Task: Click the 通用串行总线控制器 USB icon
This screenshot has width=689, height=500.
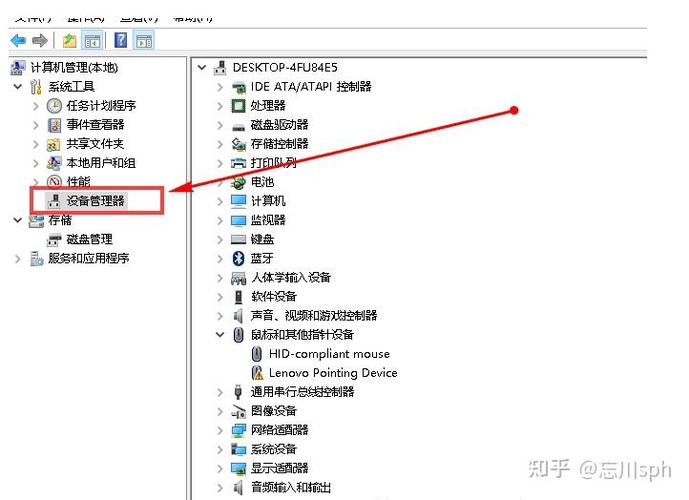Action: pyautogui.click(x=238, y=392)
